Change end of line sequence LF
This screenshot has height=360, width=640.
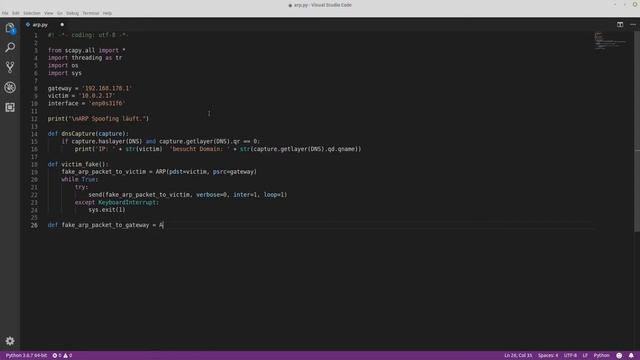click(584, 356)
